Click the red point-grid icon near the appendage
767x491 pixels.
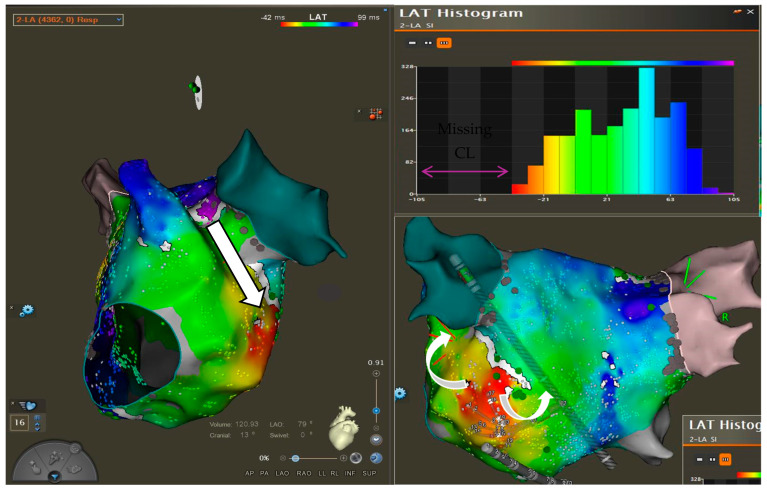click(375, 114)
